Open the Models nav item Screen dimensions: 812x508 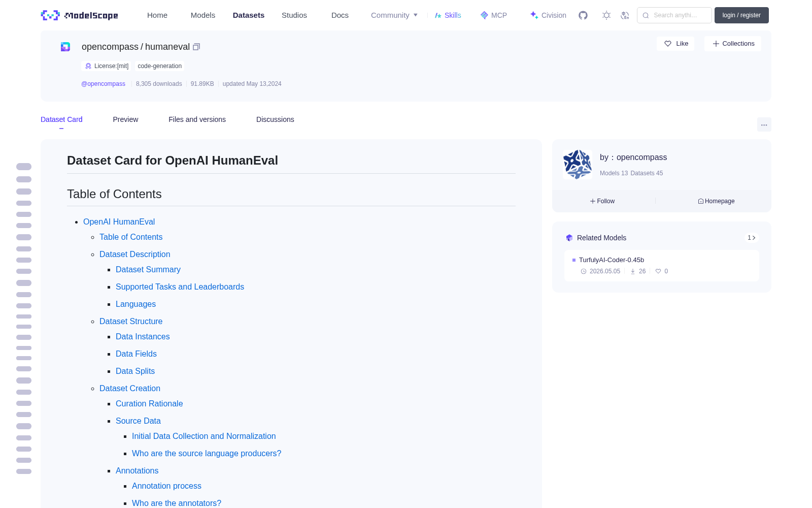203,15
